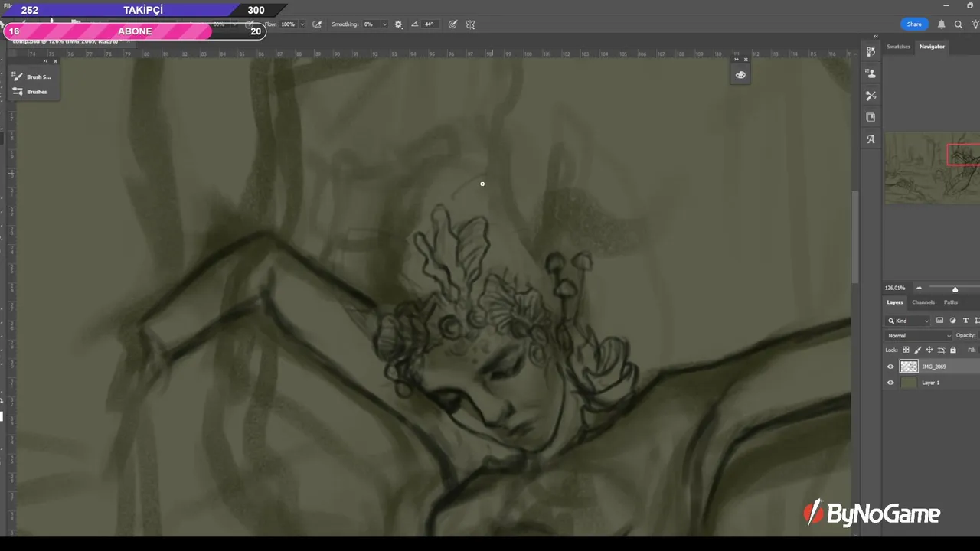Select the Layer 1 layer name
This screenshot has width=980, height=551.
point(930,383)
